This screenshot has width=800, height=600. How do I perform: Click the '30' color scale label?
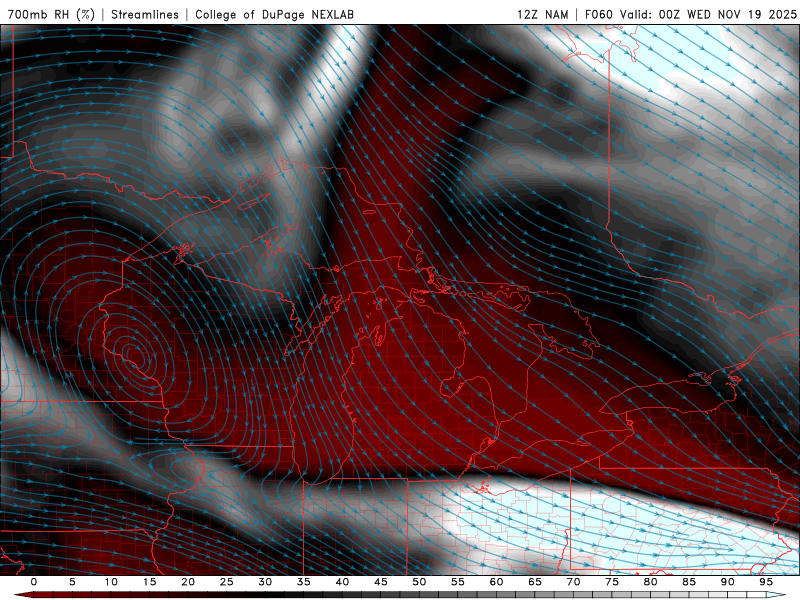click(265, 582)
